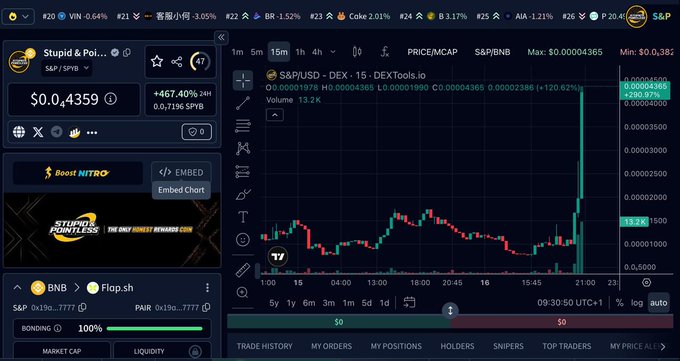Collapse the BNB Flap.sh pair section

click(17, 288)
